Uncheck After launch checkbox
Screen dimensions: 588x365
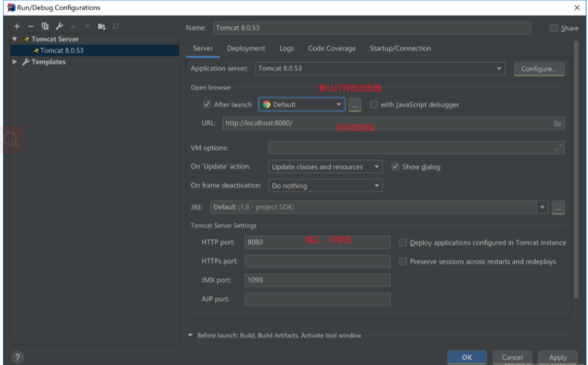(x=207, y=104)
